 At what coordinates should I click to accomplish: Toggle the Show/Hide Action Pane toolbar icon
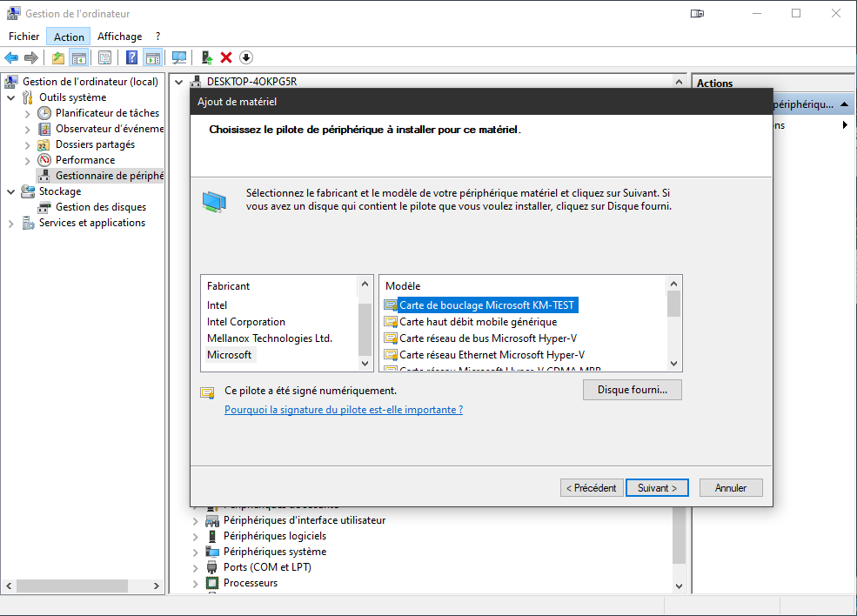coord(152,57)
